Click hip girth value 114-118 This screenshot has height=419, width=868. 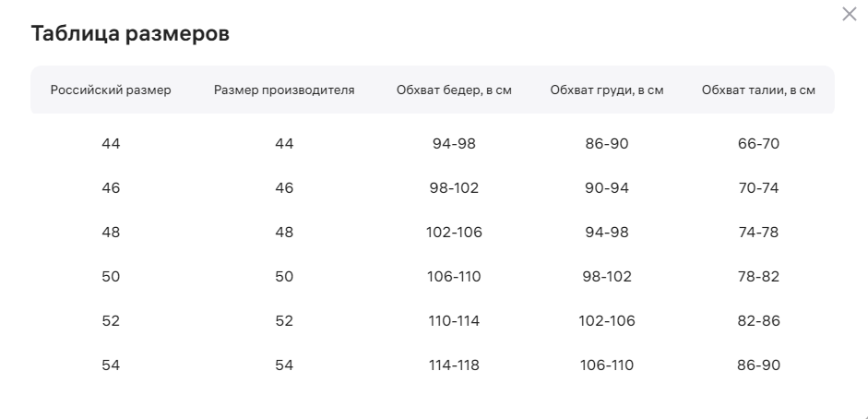[x=454, y=365]
